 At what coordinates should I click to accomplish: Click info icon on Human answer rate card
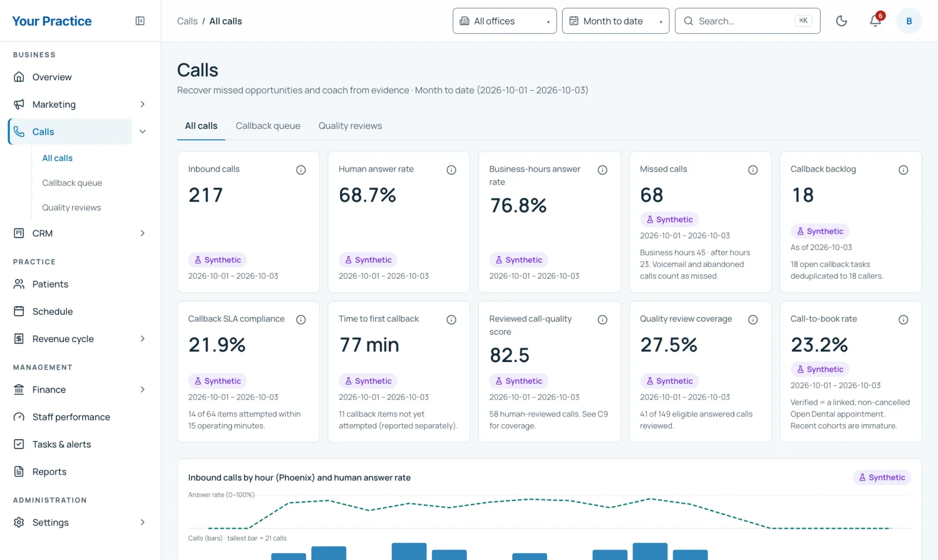451,170
